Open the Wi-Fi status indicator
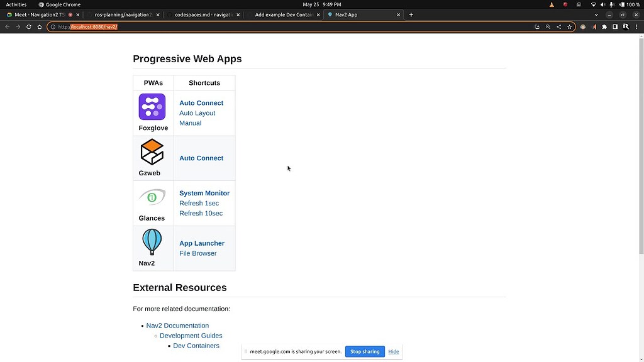644x362 pixels. click(593, 4)
